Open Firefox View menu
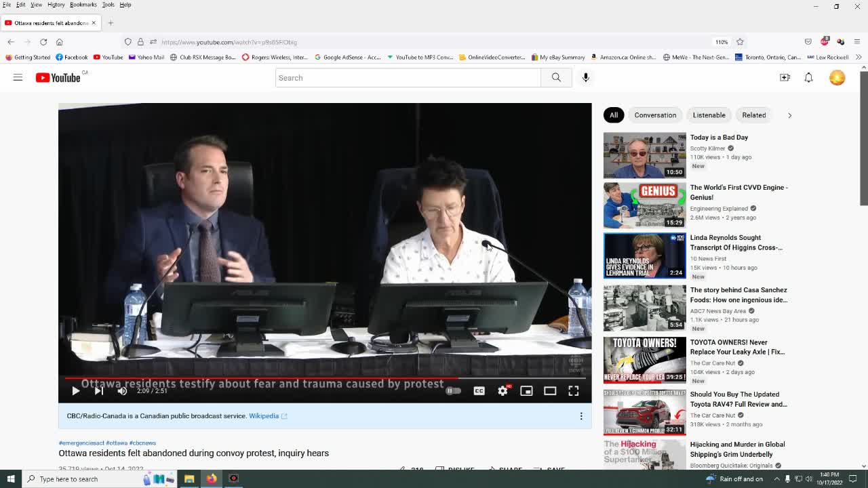This screenshot has width=868, height=488. point(36,5)
